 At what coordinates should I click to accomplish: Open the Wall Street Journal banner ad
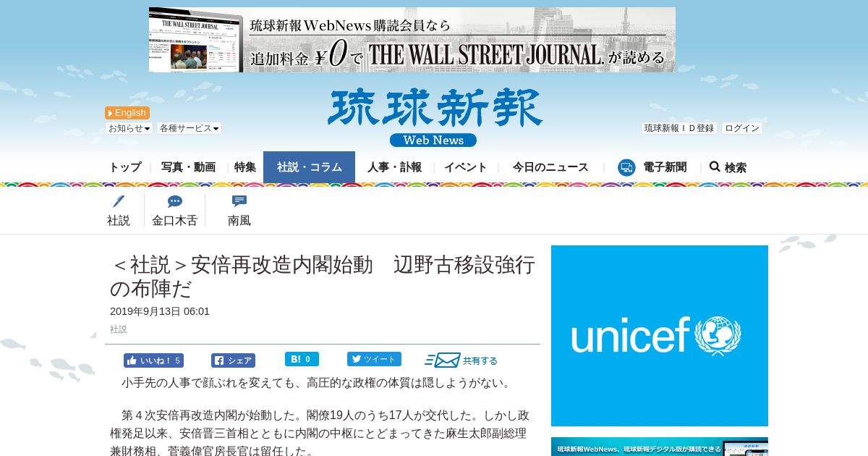412,40
